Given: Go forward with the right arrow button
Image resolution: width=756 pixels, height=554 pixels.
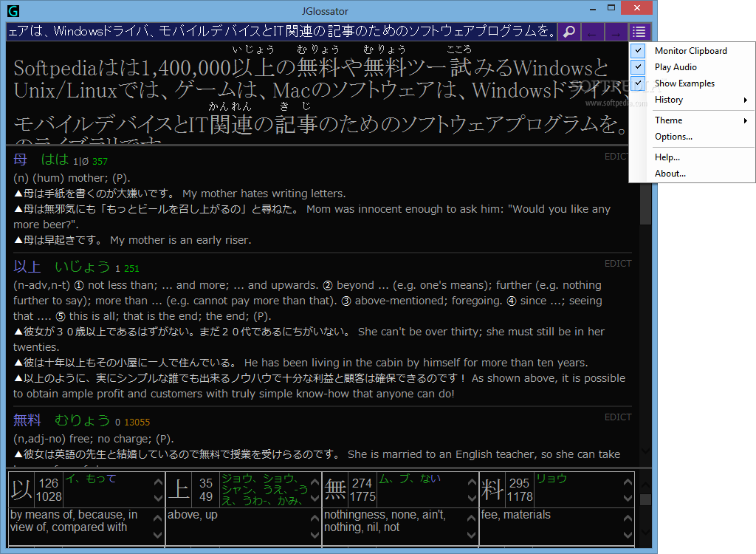Looking at the screenshot, I should pos(616,32).
